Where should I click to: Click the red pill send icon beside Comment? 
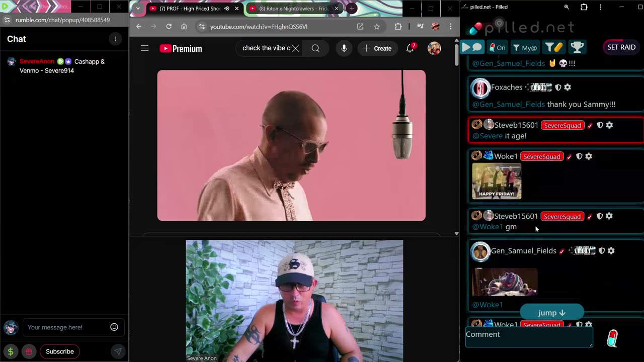click(x=612, y=338)
